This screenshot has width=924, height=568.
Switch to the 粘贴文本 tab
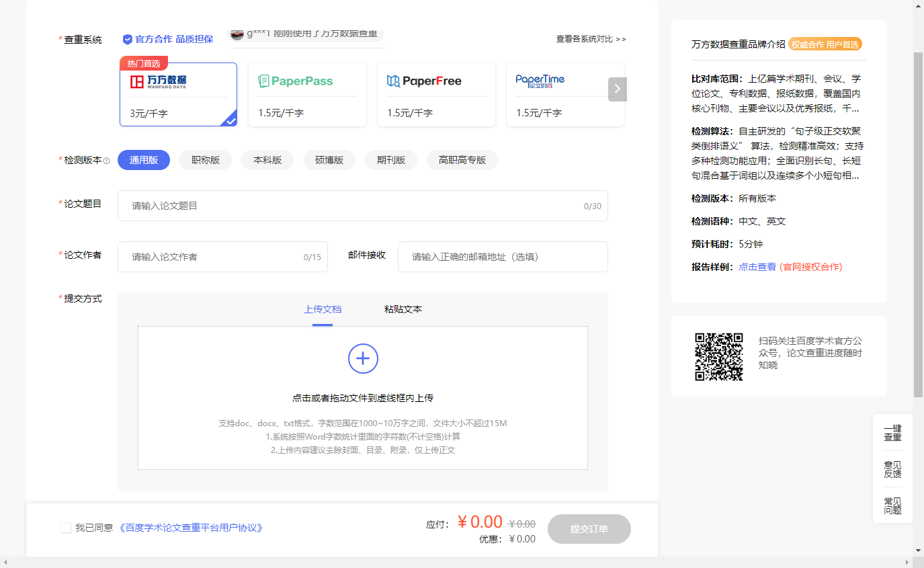click(402, 309)
